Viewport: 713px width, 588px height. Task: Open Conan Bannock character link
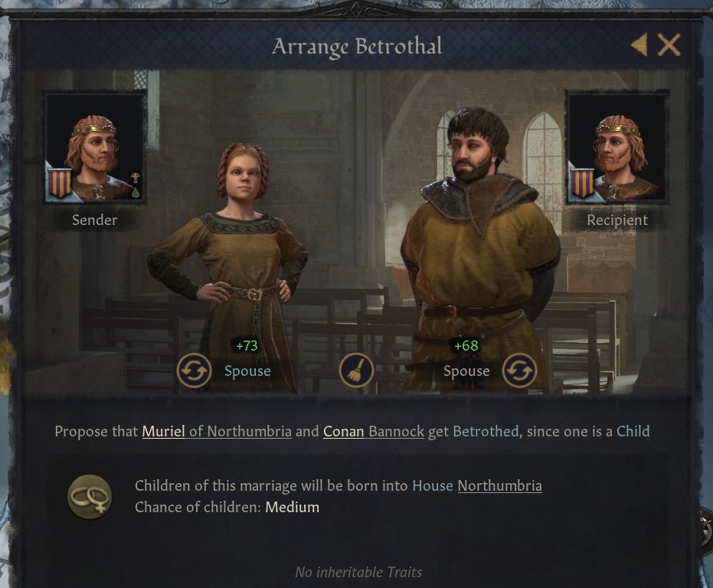point(374,431)
